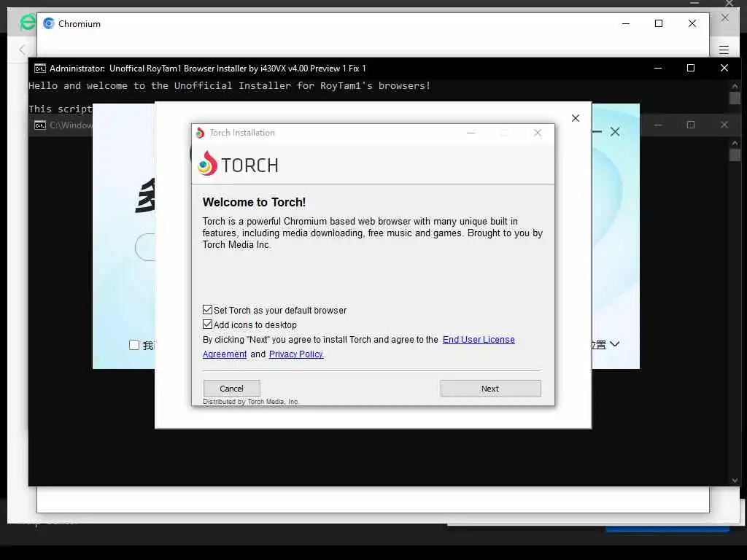747x560 pixels.
Task: Click the C:\Windows console title icon
Action: (40, 125)
